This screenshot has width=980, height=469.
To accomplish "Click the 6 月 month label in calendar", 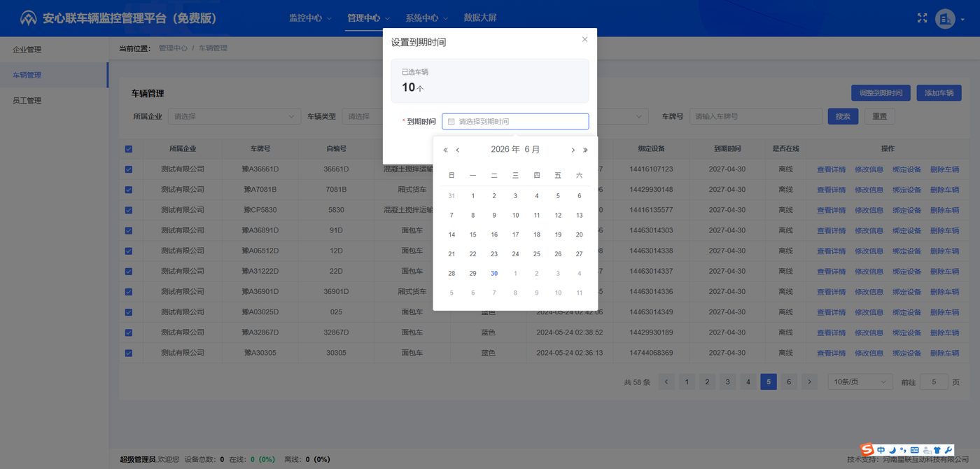I will (533, 150).
